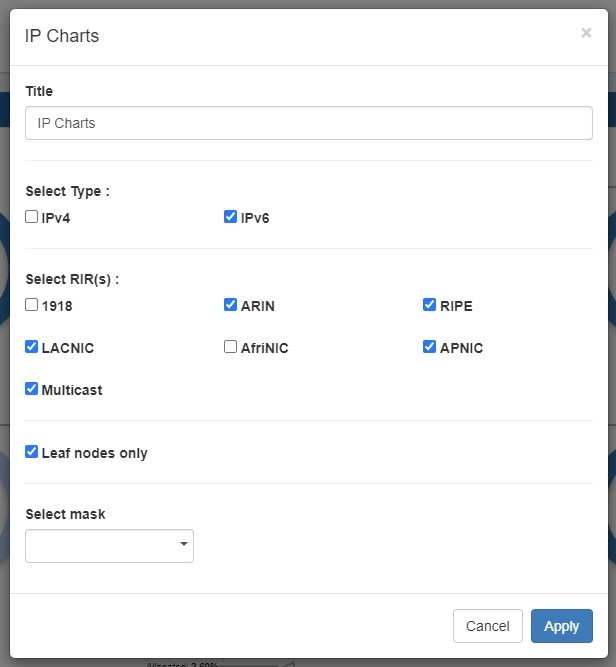Click the 'Title' field label
This screenshot has height=667, width=616.
pos(39,91)
